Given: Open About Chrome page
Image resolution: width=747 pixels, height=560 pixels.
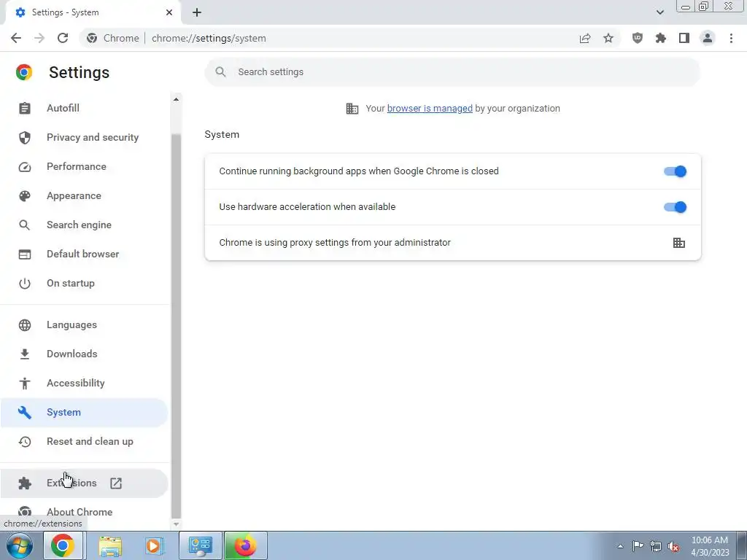Looking at the screenshot, I should coord(85,512).
